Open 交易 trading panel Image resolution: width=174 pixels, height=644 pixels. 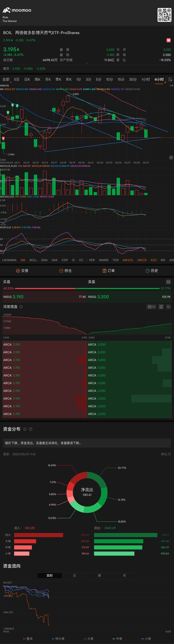pos(22,271)
